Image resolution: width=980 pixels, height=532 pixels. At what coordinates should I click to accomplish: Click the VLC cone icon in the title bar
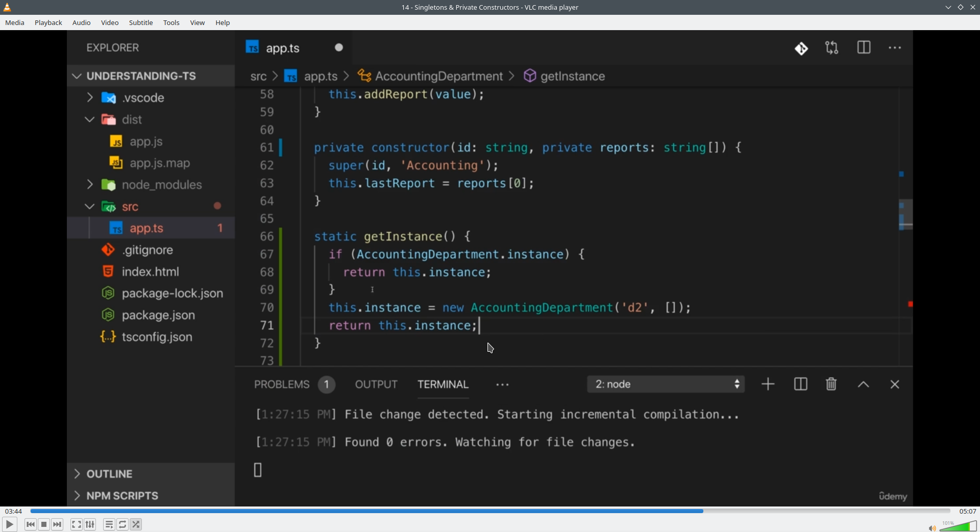7,7
